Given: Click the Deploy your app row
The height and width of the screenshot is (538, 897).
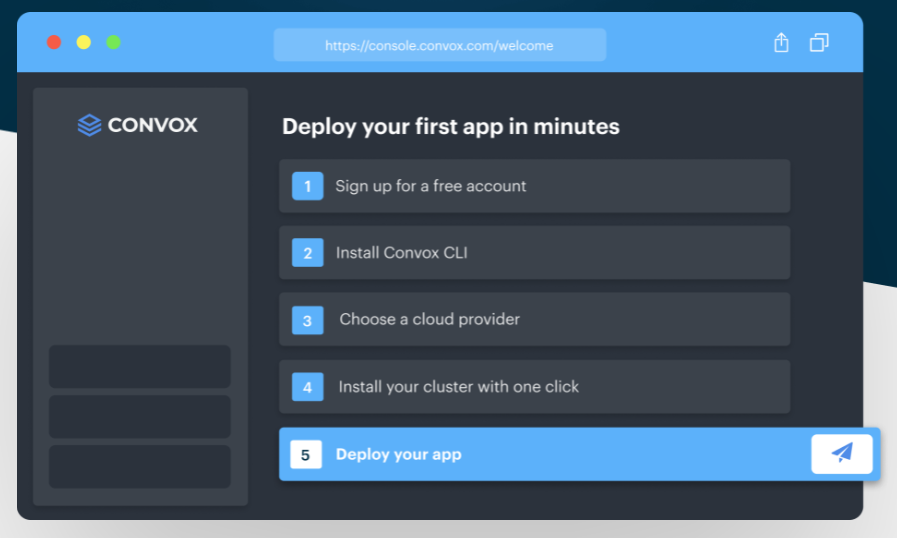Looking at the screenshot, I should coord(579,454).
